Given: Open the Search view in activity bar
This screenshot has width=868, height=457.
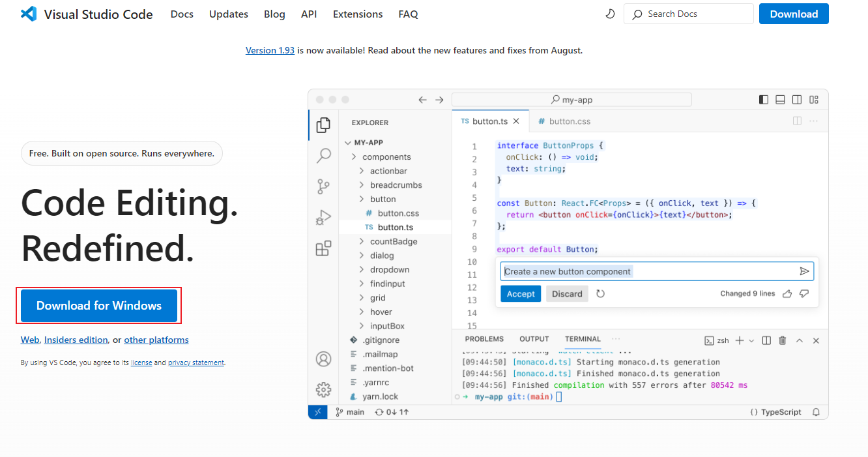Looking at the screenshot, I should coord(323,156).
